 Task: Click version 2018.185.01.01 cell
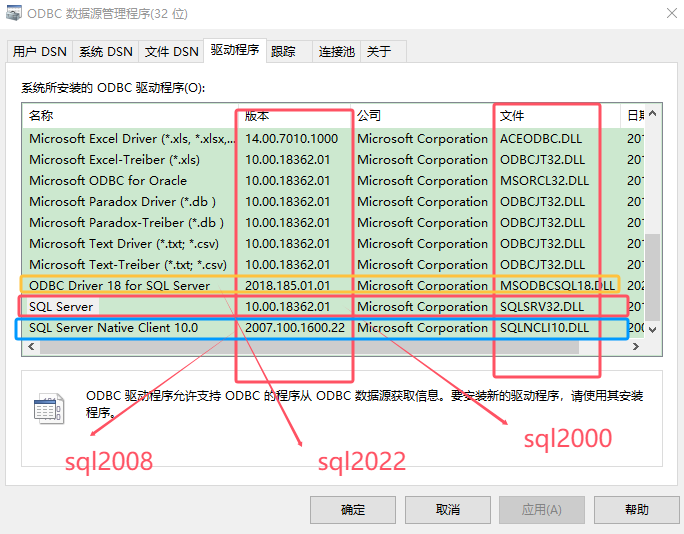click(x=287, y=285)
